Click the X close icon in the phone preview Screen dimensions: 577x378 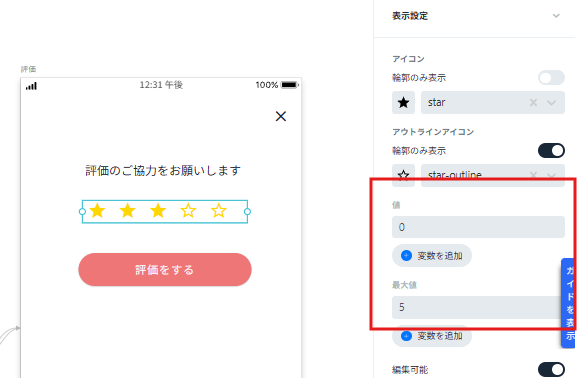[x=281, y=116]
